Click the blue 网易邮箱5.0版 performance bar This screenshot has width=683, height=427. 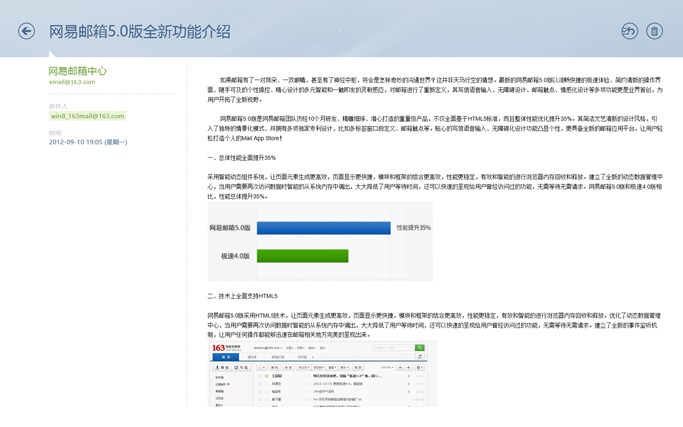324,228
